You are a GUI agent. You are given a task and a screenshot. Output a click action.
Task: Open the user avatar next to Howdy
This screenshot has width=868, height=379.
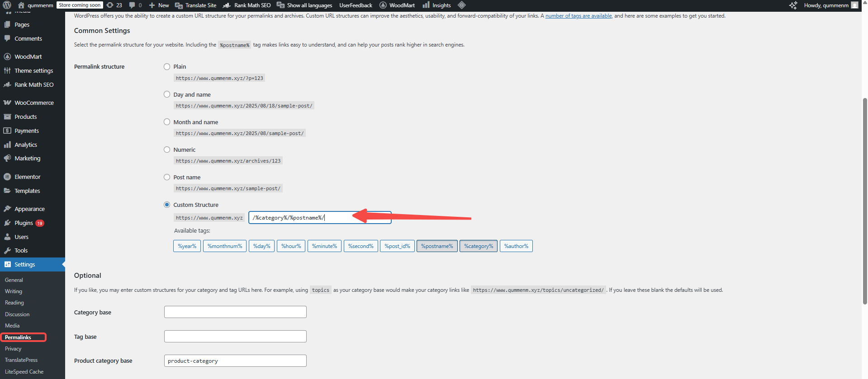[x=854, y=5]
